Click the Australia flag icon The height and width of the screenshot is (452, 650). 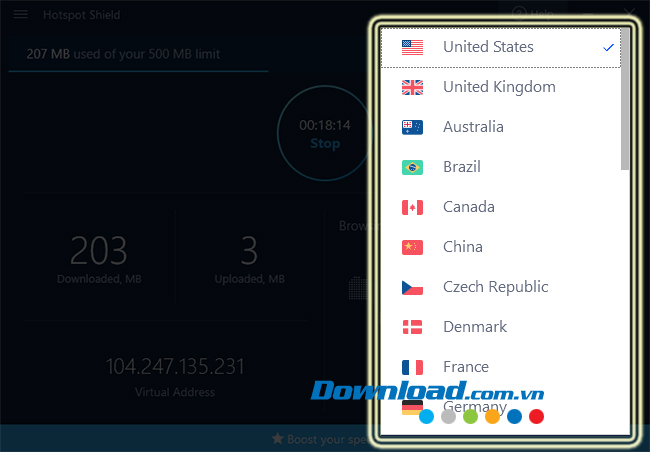click(412, 127)
